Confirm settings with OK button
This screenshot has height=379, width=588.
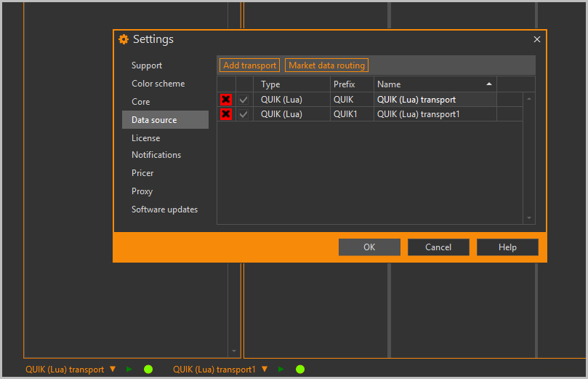click(x=369, y=247)
